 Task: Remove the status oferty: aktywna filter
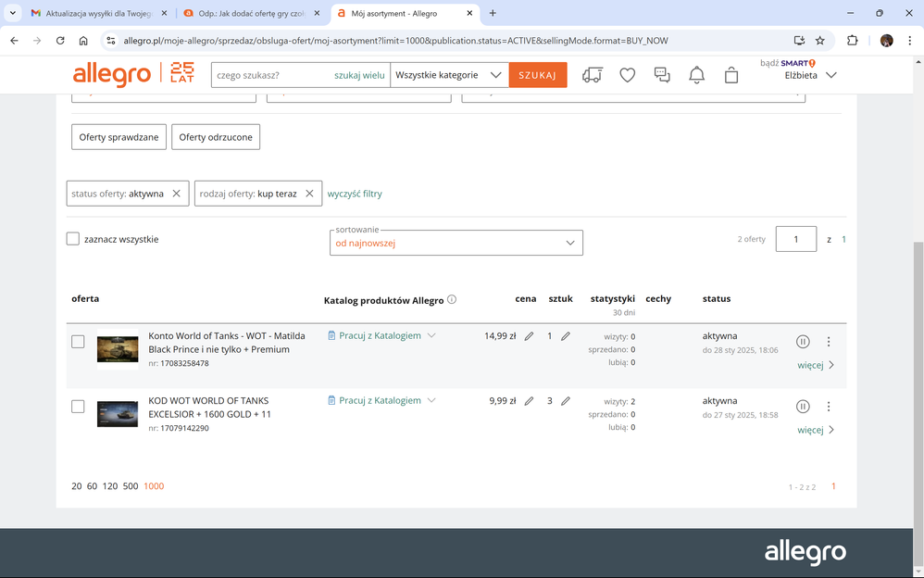[176, 194]
